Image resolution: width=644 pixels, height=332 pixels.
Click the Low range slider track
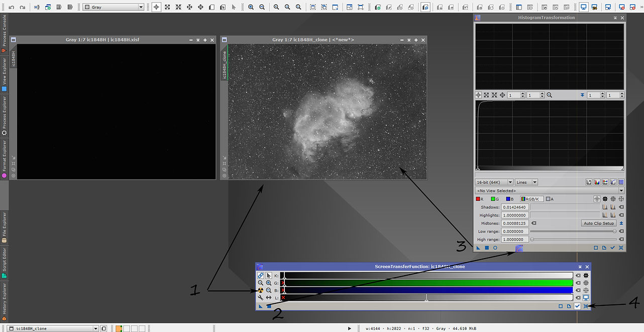tap(574, 231)
